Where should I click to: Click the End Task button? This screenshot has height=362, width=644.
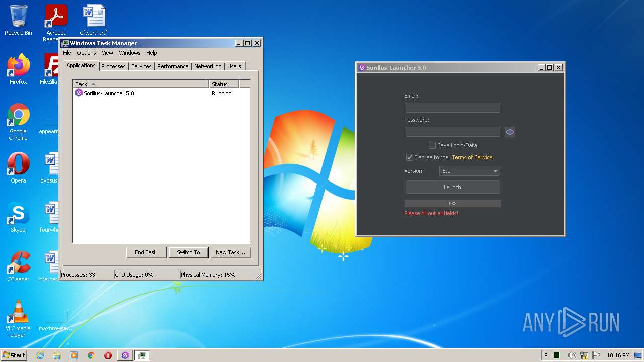tap(146, 252)
